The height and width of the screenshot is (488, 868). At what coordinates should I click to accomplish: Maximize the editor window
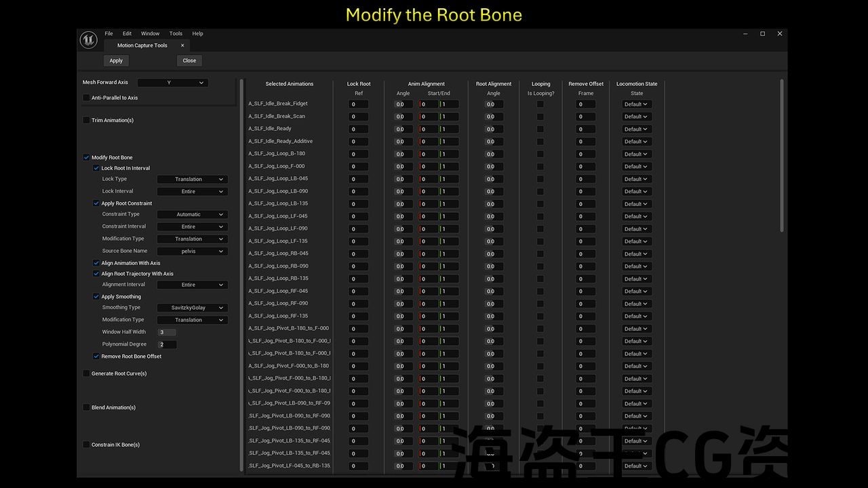[x=762, y=34]
